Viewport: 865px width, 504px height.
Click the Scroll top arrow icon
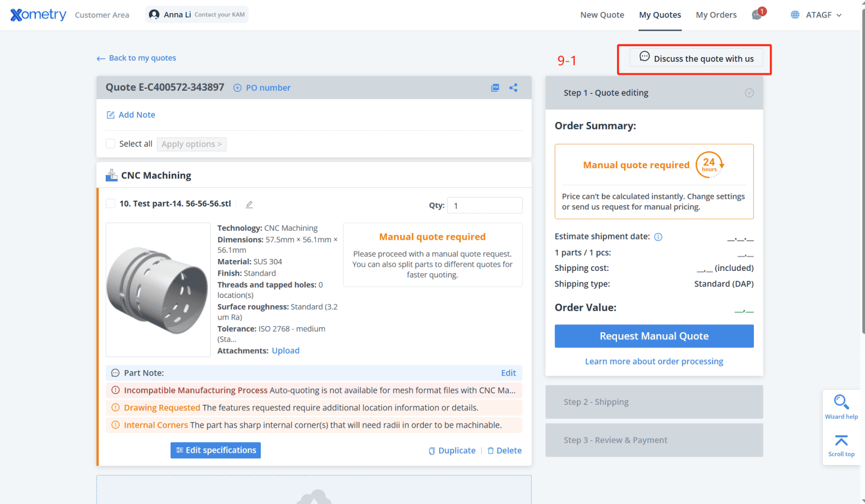[841, 442]
